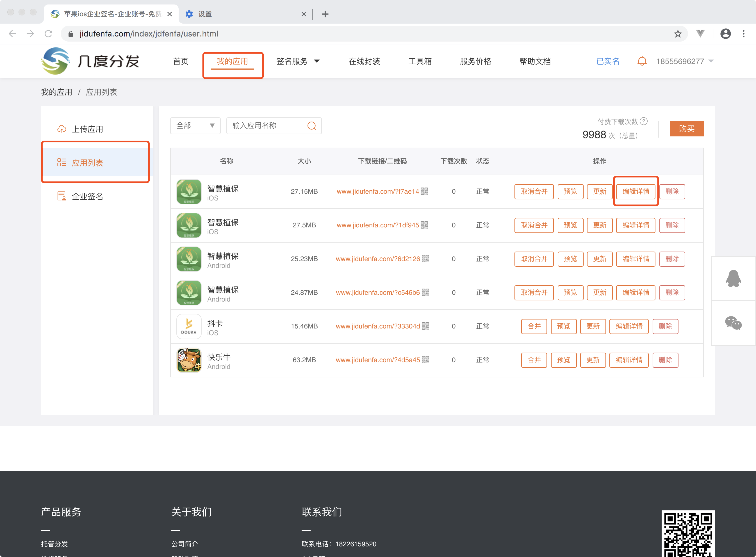Click the 快乐牛 app icon
756x557 pixels.
click(189, 360)
